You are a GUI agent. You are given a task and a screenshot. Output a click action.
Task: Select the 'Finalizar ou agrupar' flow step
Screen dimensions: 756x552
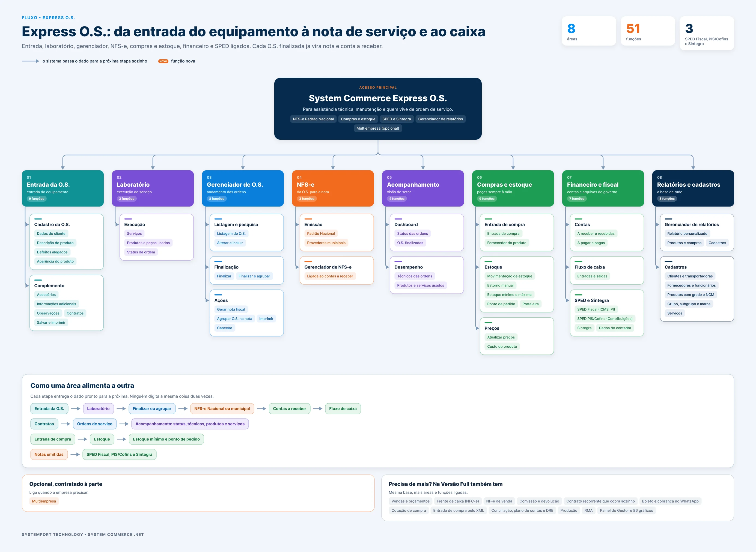click(x=152, y=409)
